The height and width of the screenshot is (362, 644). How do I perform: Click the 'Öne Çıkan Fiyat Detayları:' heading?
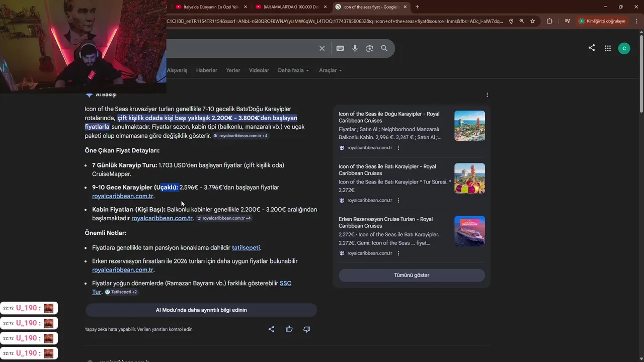tap(122, 150)
